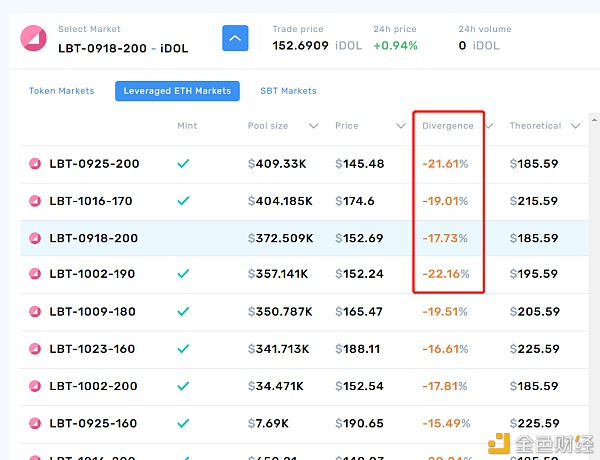Image resolution: width=600 pixels, height=460 pixels.
Task: Switch to the SBT Markets tab
Action: tap(288, 91)
